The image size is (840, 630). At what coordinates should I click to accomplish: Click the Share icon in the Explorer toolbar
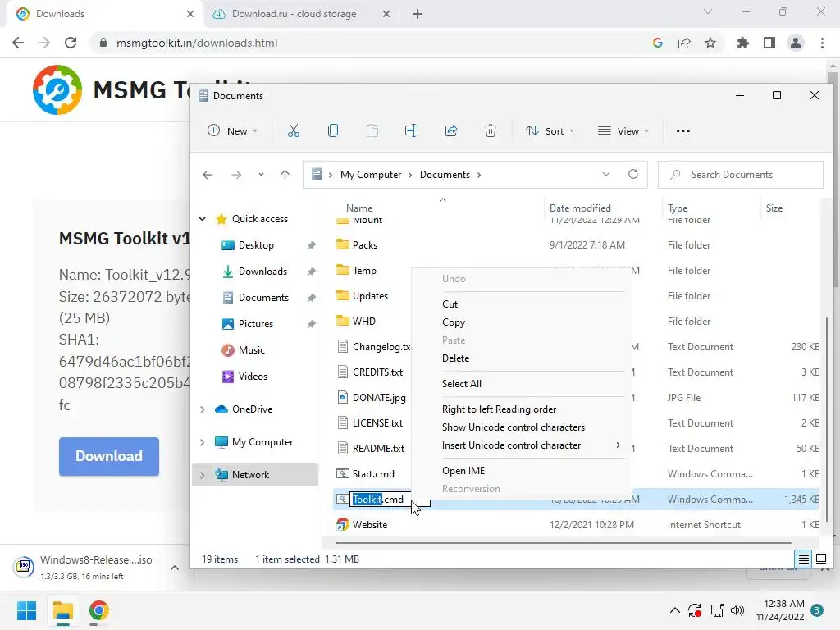(451, 130)
